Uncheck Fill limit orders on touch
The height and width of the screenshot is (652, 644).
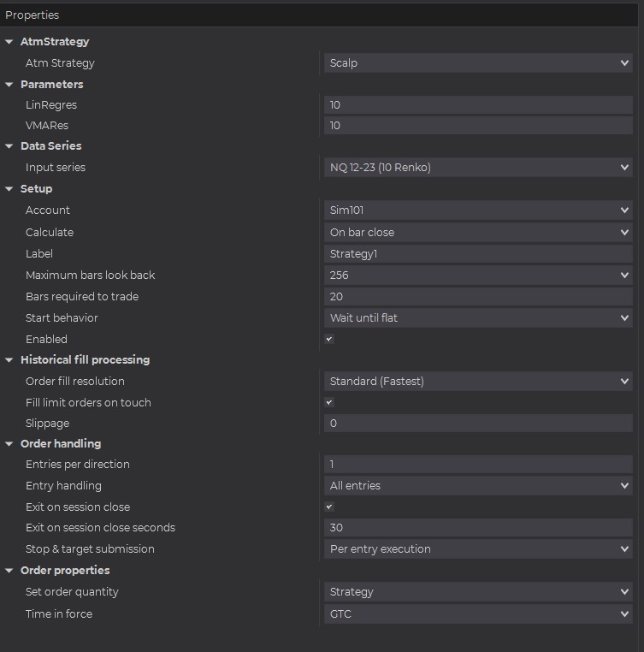(x=329, y=402)
